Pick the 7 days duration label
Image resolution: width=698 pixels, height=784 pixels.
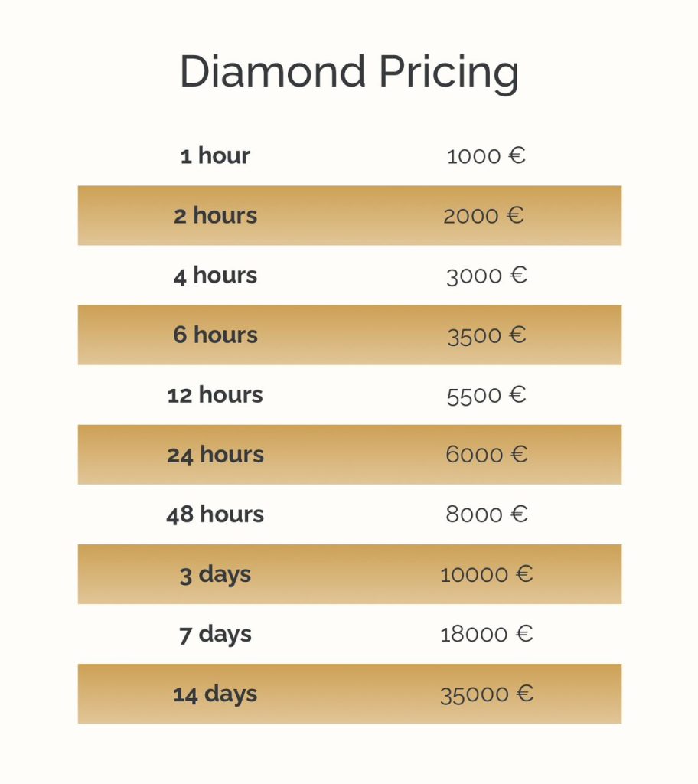[215, 634]
